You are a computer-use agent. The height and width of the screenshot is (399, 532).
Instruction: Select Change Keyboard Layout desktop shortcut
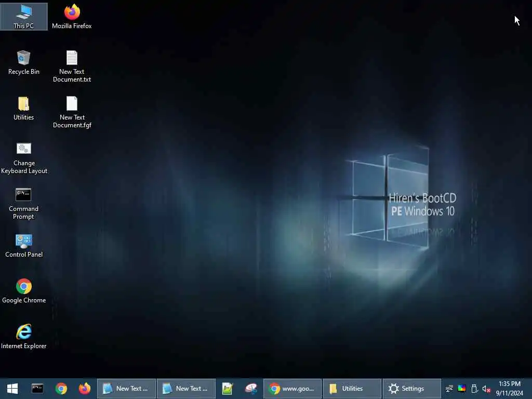coord(24,158)
